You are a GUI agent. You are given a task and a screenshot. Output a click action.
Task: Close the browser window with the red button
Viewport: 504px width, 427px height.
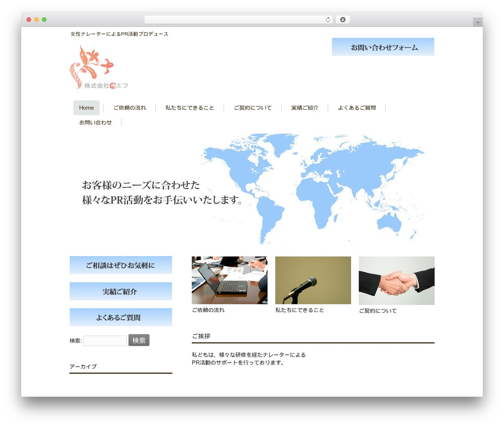(x=29, y=20)
